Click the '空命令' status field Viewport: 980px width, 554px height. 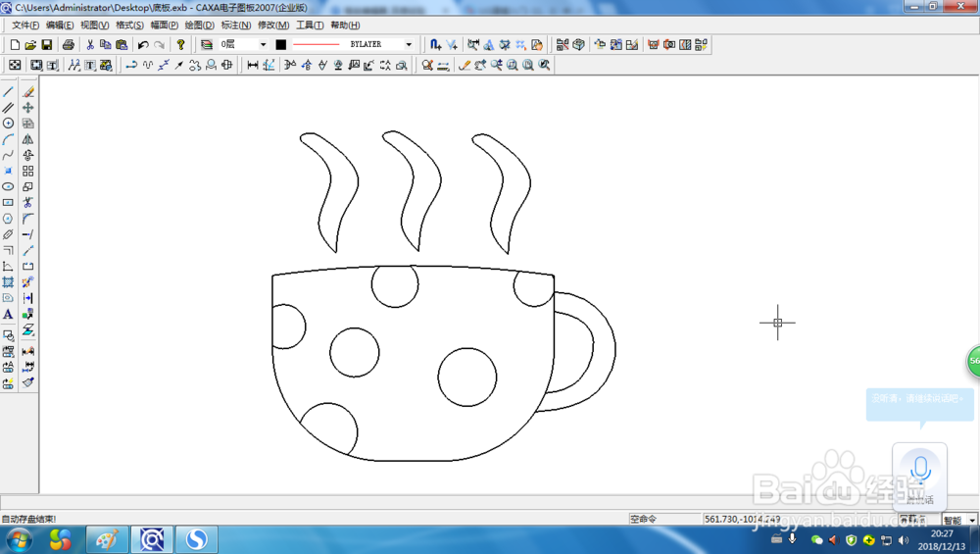(x=663, y=519)
